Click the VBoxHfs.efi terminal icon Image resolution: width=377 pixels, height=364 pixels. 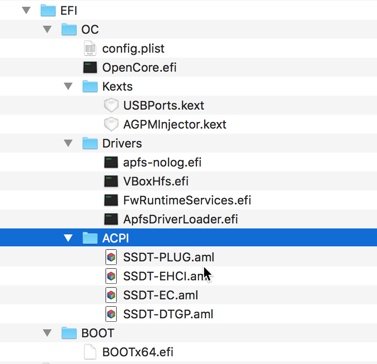coord(111,182)
